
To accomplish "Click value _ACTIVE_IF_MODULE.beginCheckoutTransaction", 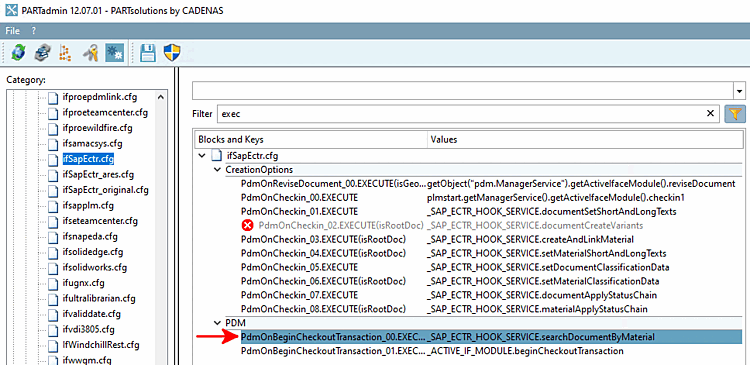I will (525, 351).
